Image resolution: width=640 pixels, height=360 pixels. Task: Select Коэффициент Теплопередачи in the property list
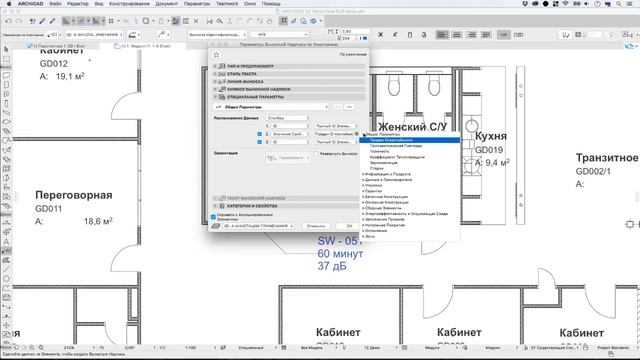tap(397, 157)
